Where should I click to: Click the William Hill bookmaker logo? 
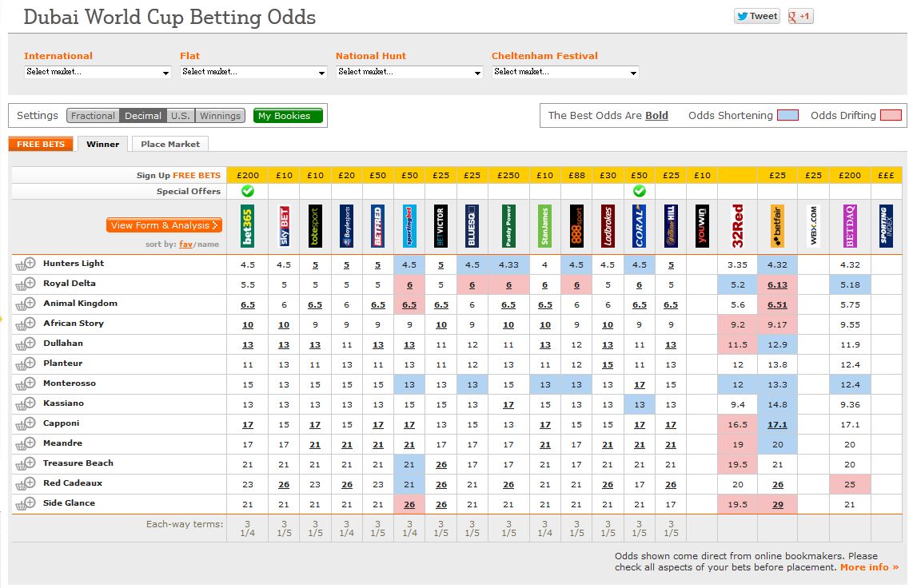coord(671,226)
